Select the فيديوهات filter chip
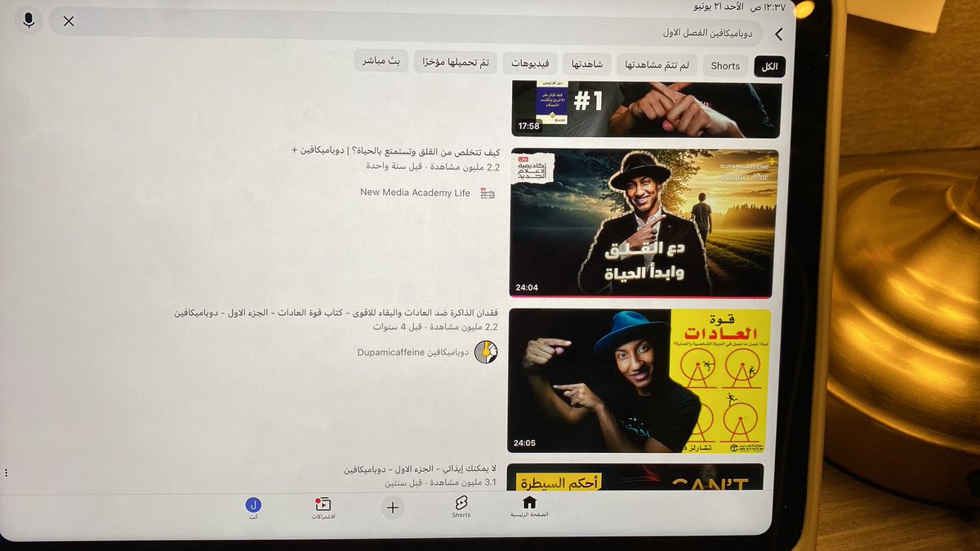This screenshot has width=980, height=551. [530, 63]
